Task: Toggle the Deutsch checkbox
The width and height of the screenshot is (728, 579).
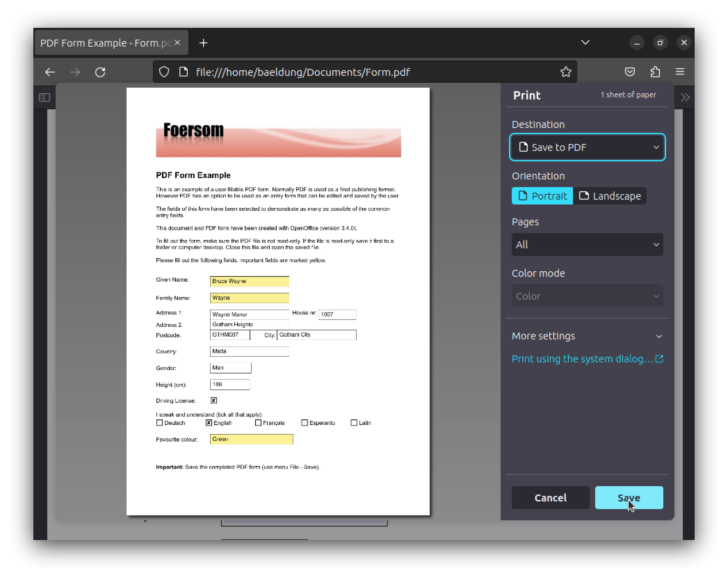Action: tap(160, 423)
